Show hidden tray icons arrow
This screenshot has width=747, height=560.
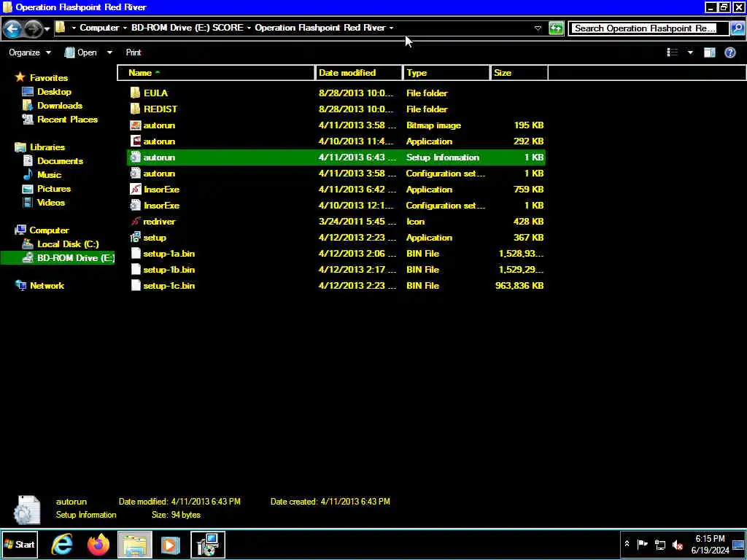pyautogui.click(x=627, y=544)
